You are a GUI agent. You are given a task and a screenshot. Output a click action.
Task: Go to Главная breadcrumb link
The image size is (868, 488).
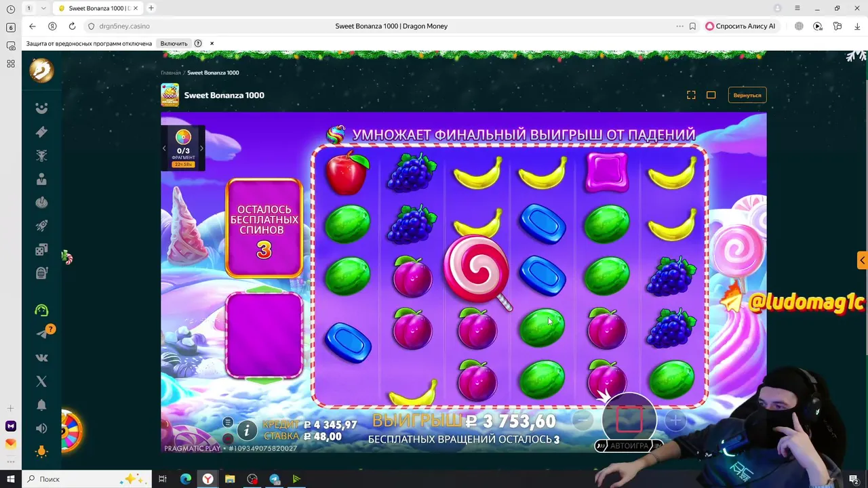(171, 73)
